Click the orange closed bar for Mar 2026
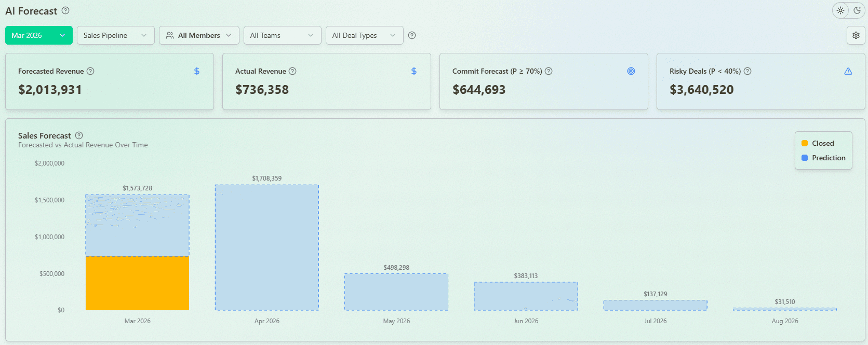 point(137,283)
